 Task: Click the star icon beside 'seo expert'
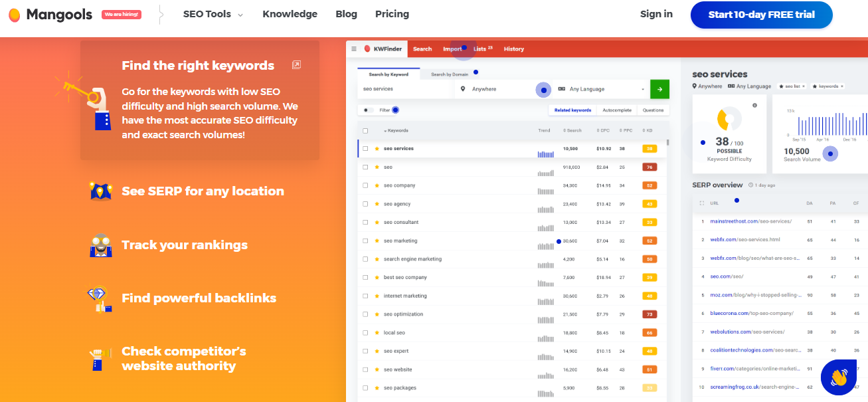pyautogui.click(x=377, y=351)
